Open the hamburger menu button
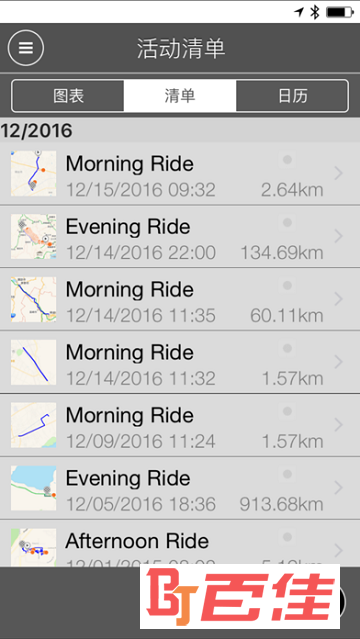The height and width of the screenshot is (639, 360). point(26,48)
